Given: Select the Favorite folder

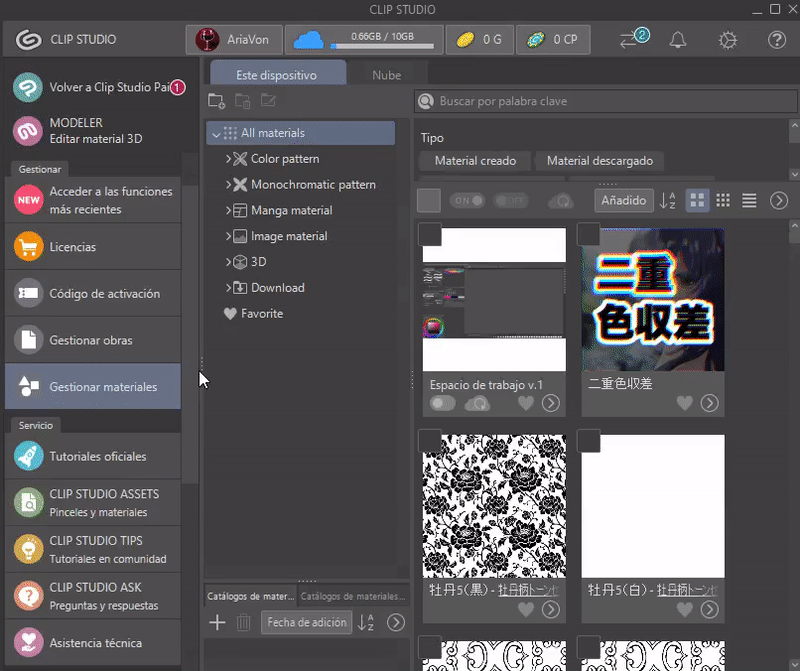Looking at the screenshot, I should click(x=254, y=313).
